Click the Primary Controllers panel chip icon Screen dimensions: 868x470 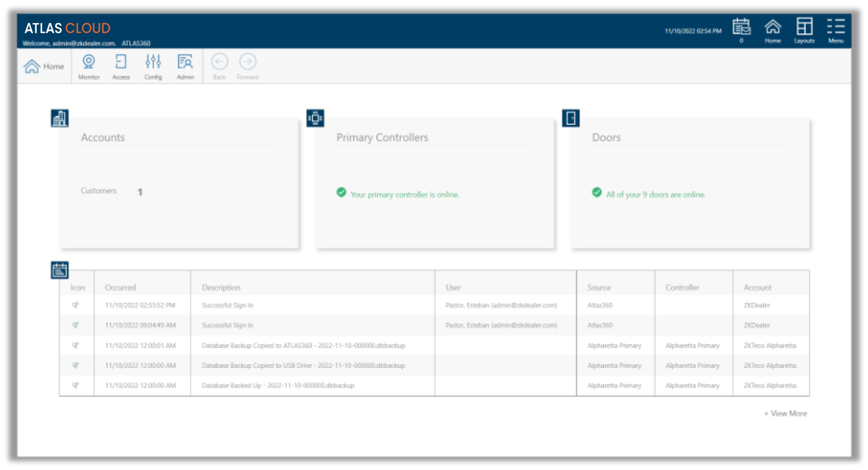(315, 117)
